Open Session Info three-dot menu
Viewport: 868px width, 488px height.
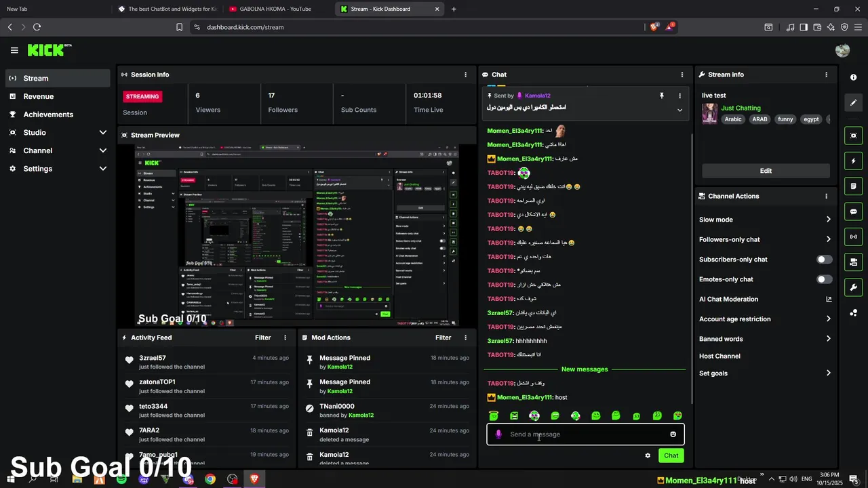coord(465,75)
